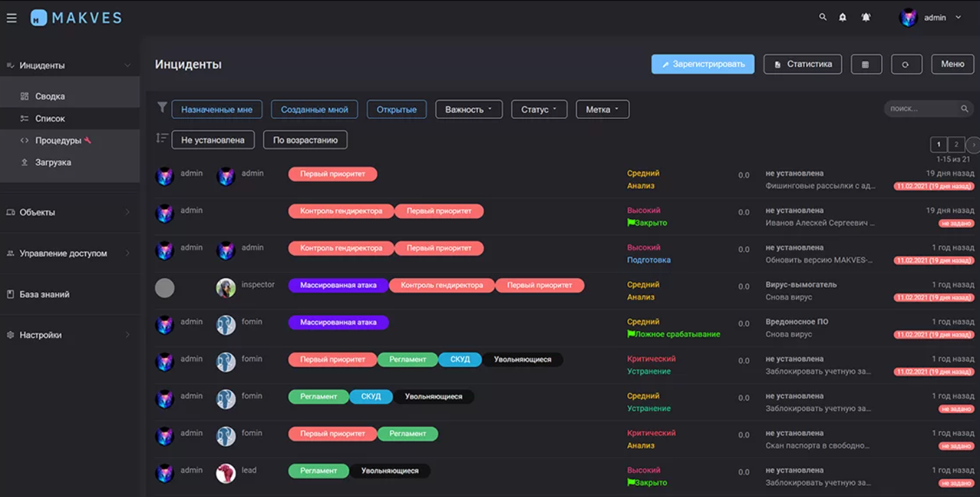
Task: Open the Вредоносное ПО incident
Action: click(x=797, y=322)
